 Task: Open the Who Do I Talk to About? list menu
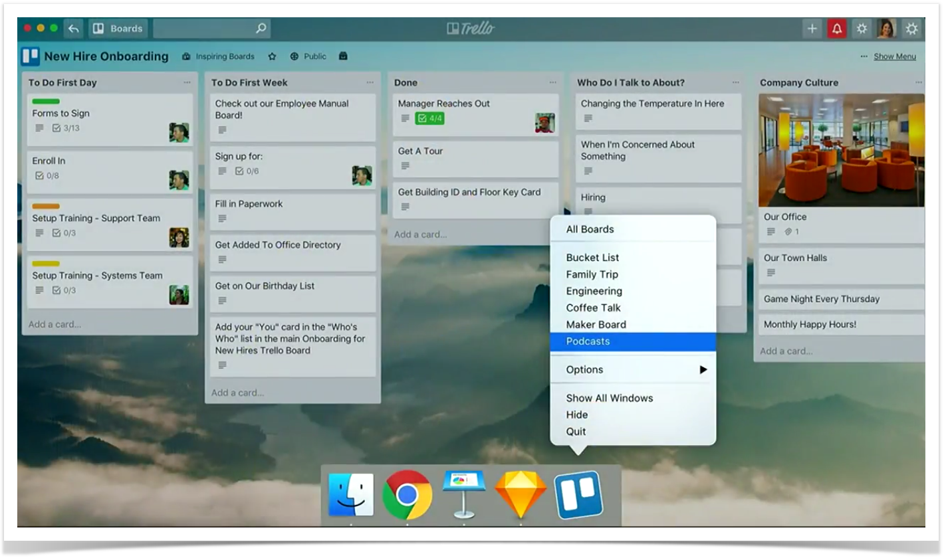tap(735, 82)
